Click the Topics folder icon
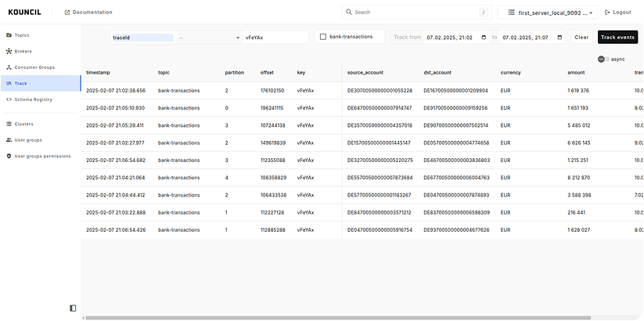This screenshot has width=644, height=321. coord(9,35)
